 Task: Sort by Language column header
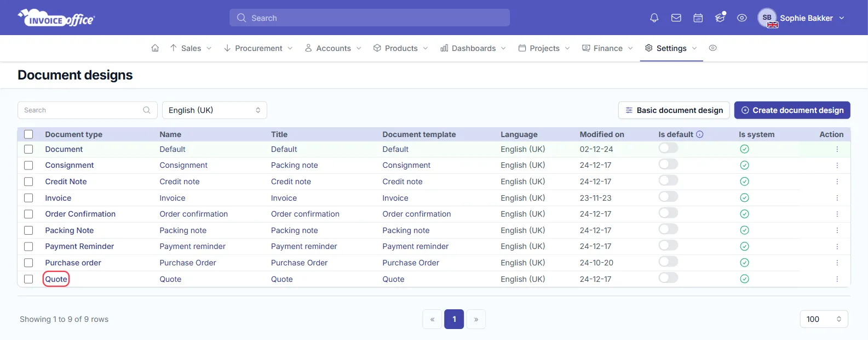[x=519, y=134]
